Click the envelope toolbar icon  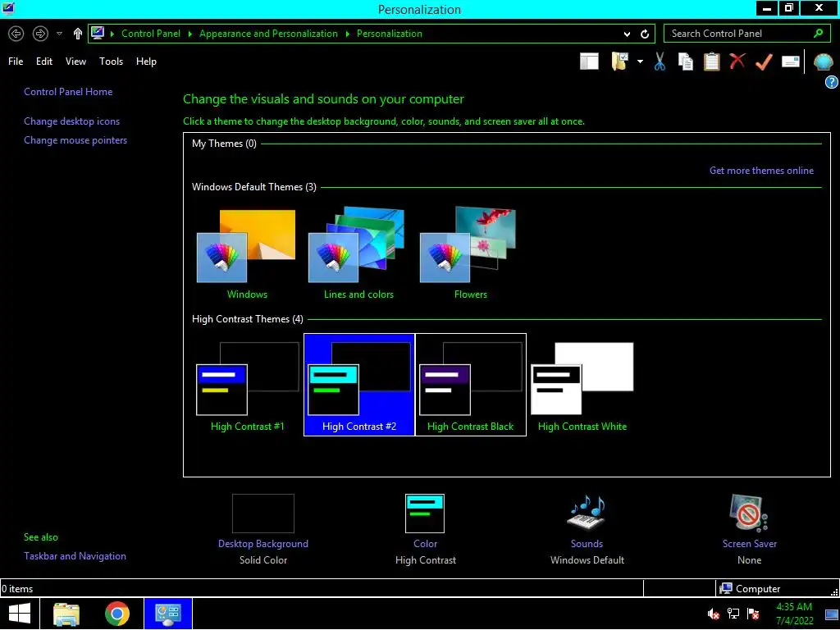pyautogui.click(x=791, y=62)
